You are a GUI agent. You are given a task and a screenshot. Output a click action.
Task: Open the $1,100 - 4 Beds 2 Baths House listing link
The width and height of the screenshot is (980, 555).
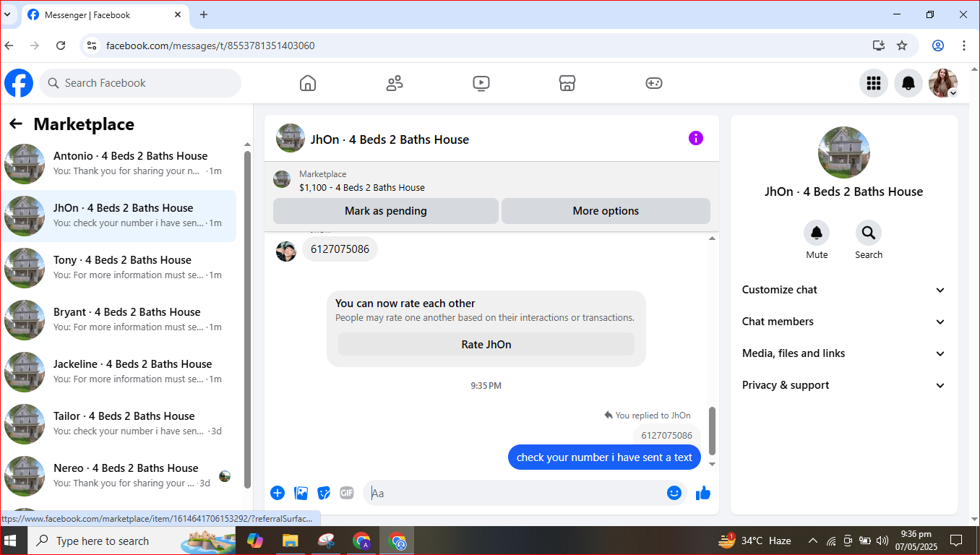[362, 188]
